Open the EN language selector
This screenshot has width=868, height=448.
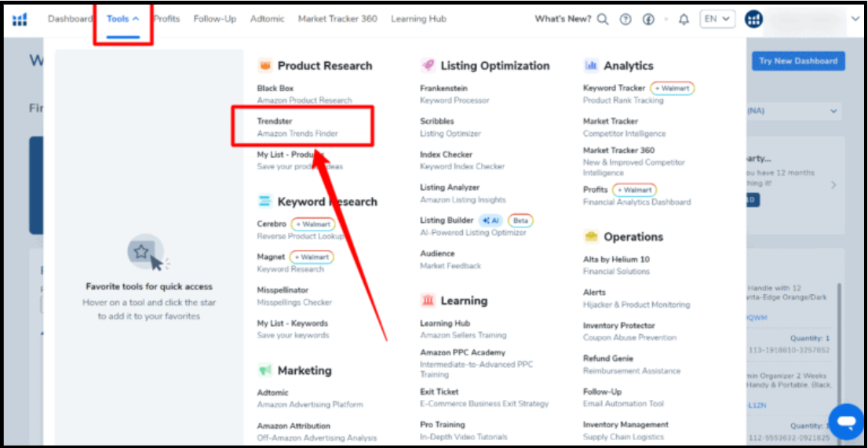coord(718,20)
